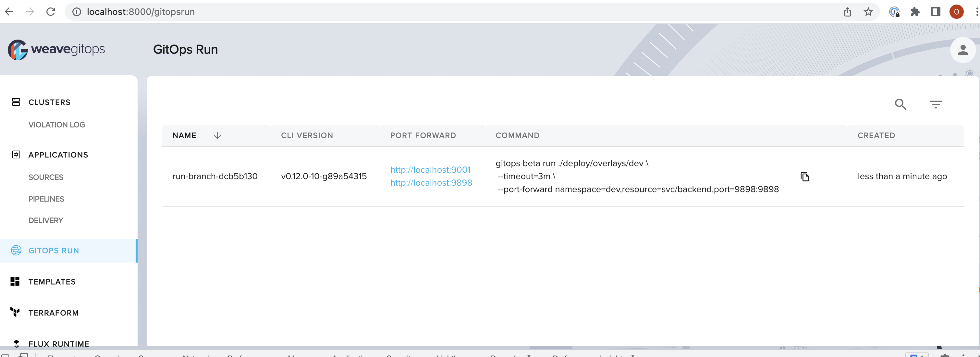
Task: Click the CLI Version column header
Action: pos(307,135)
